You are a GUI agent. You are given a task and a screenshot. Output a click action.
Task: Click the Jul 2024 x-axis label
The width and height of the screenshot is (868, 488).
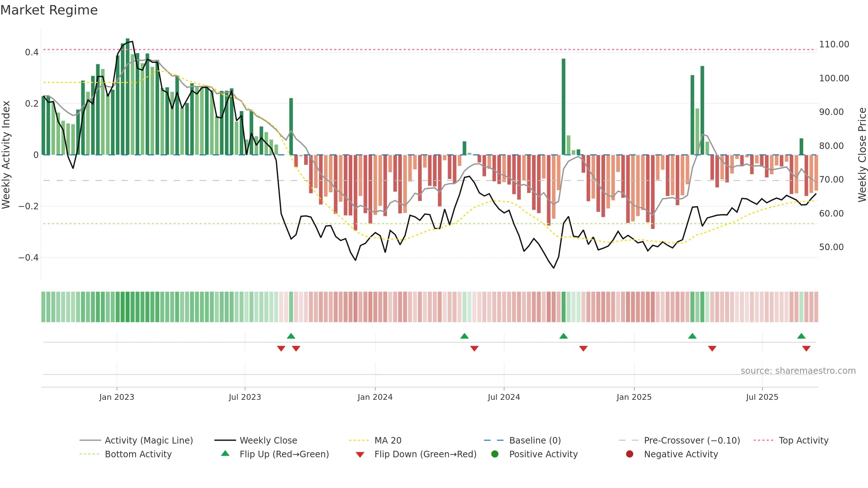tap(504, 397)
